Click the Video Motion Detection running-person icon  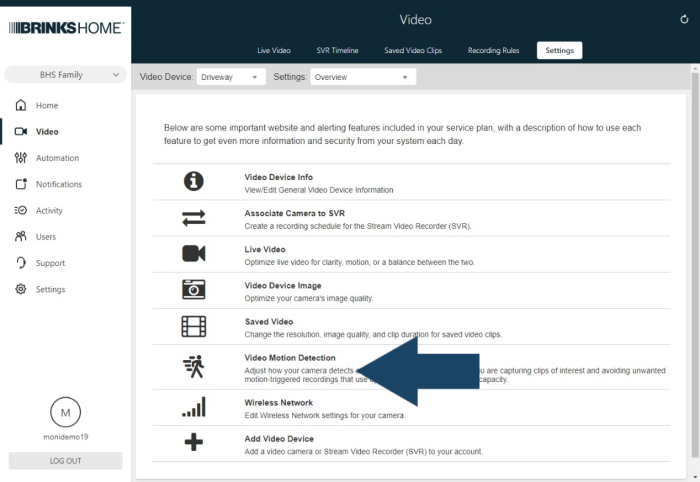coord(193,366)
